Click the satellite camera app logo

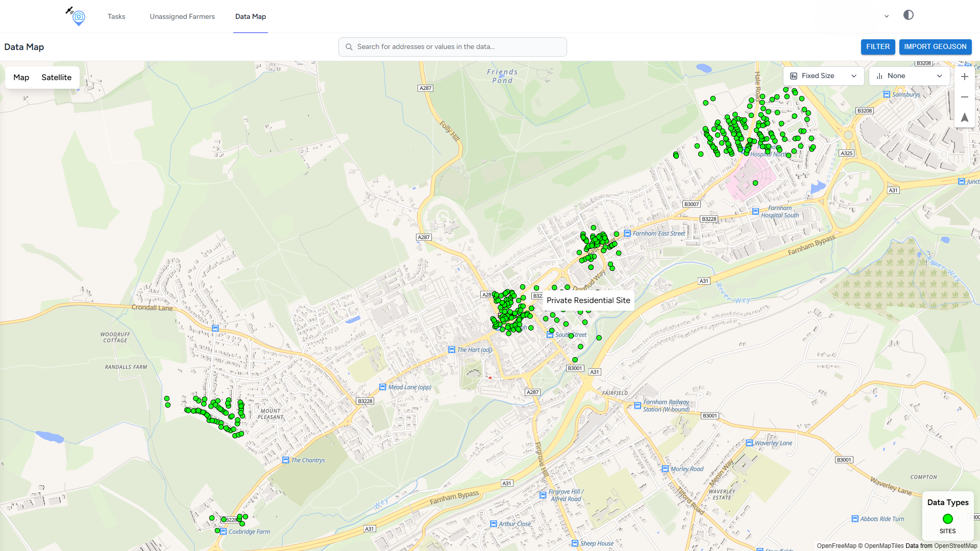[x=77, y=16]
